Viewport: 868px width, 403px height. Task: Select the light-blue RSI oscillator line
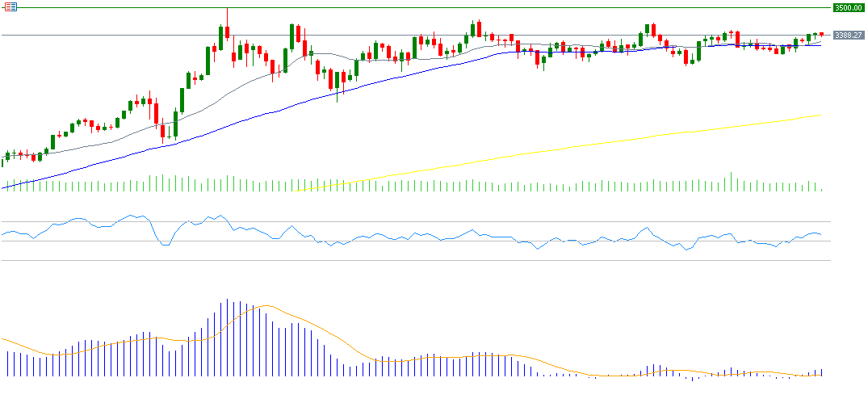click(x=404, y=238)
